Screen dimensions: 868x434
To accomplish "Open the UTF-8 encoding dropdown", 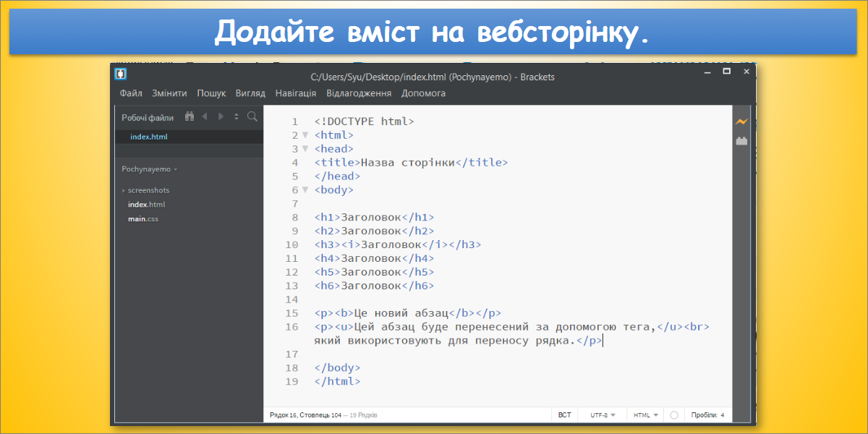I will point(603,415).
